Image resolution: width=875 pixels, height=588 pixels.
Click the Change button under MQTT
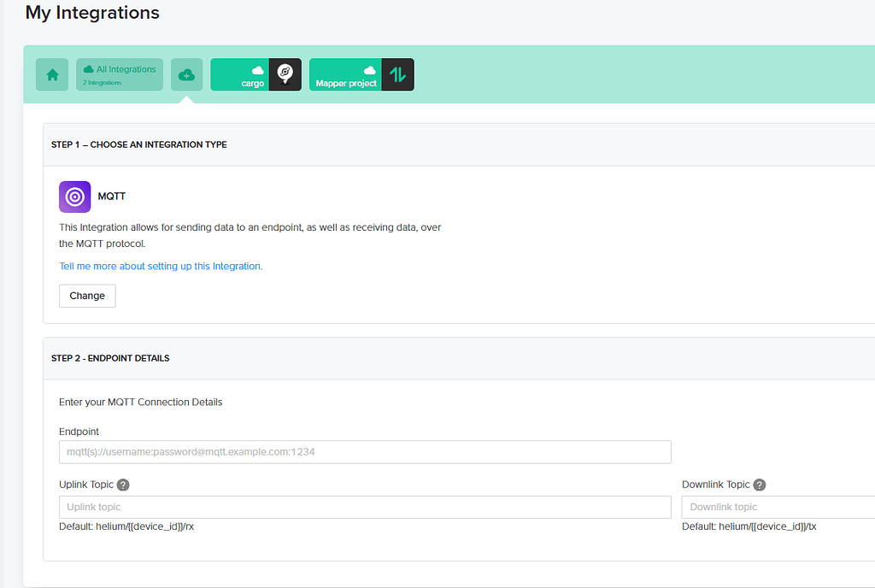[x=87, y=295]
